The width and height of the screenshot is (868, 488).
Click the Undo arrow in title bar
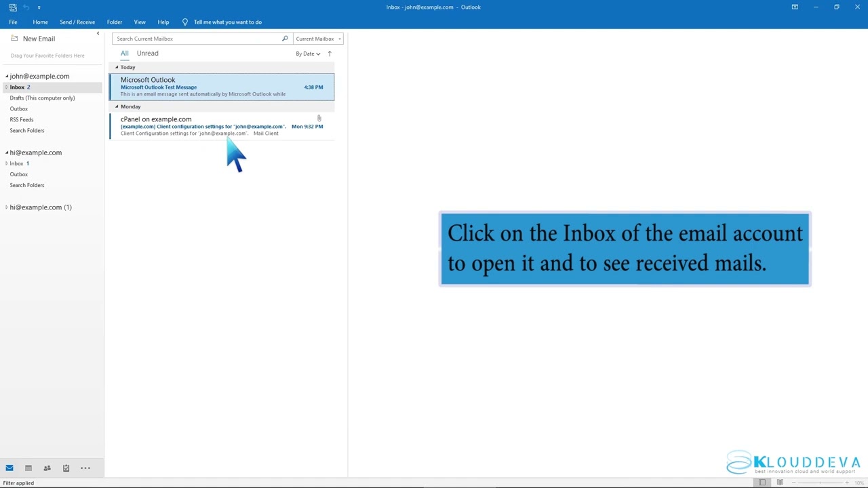click(x=26, y=7)
